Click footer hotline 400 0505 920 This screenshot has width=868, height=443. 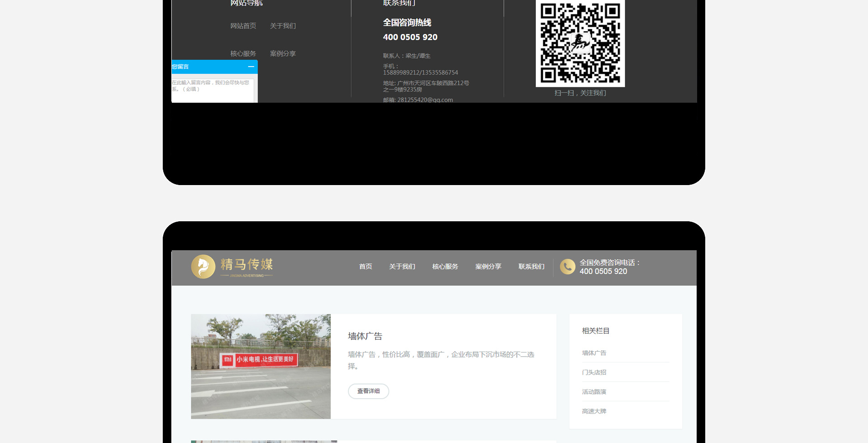pyautogui.click(x=410, y=37)
